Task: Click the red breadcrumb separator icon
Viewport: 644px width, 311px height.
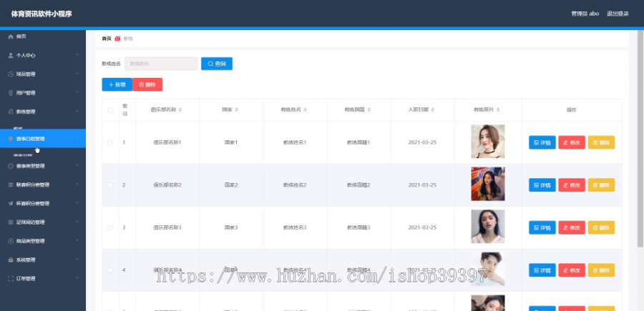Action: click(117, 39)
